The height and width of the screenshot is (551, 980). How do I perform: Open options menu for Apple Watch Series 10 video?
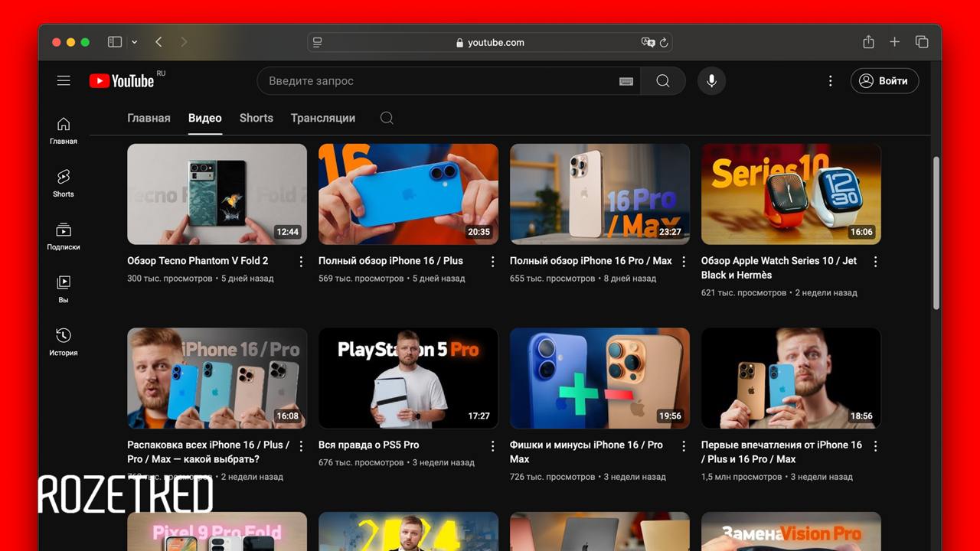pyautogui.click(x=875, y=262)
